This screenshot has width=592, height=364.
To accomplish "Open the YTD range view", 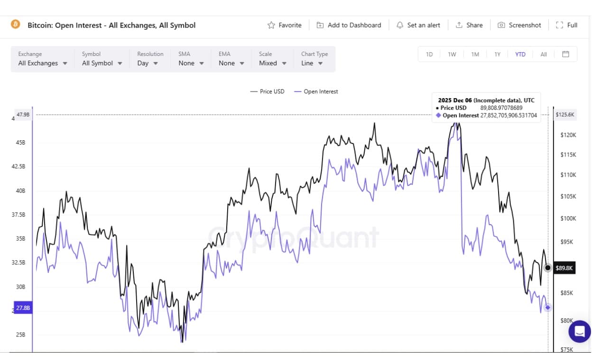I will click(x=520, y=54).
